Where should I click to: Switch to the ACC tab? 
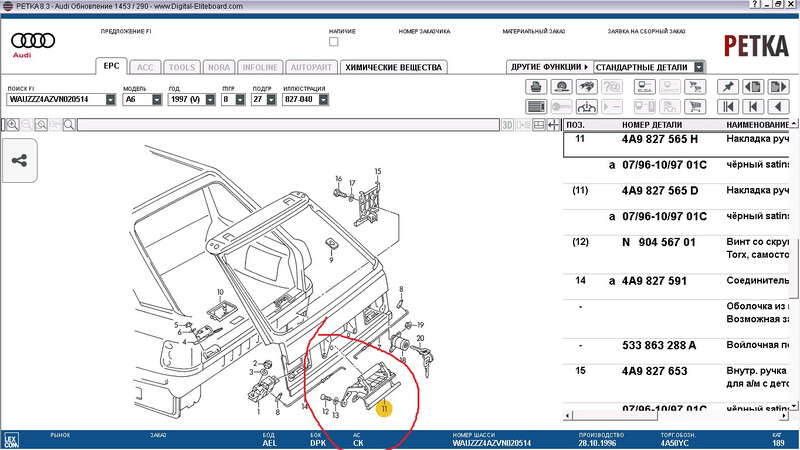click(145, 67)
